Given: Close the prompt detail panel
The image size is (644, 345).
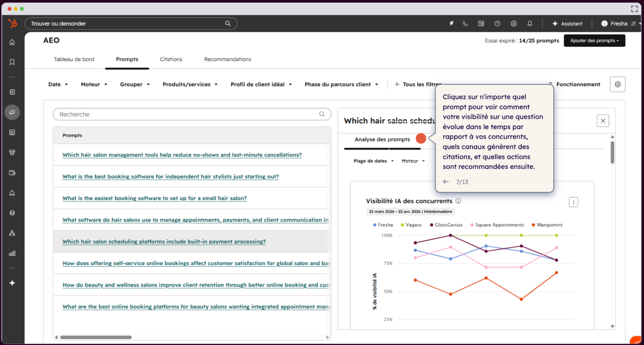Looking at the screenshot, I should (603, 121).
